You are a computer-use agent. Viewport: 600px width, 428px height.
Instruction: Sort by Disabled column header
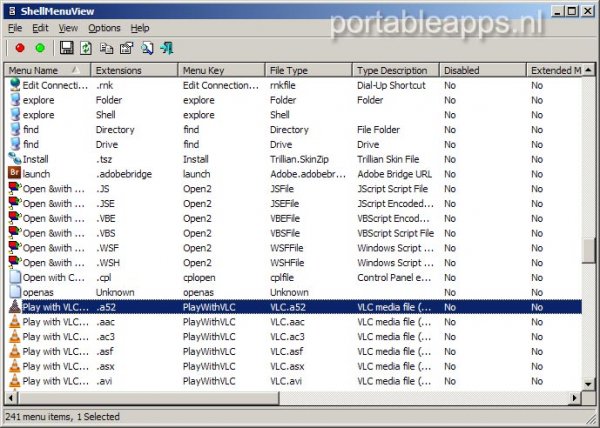483,70
